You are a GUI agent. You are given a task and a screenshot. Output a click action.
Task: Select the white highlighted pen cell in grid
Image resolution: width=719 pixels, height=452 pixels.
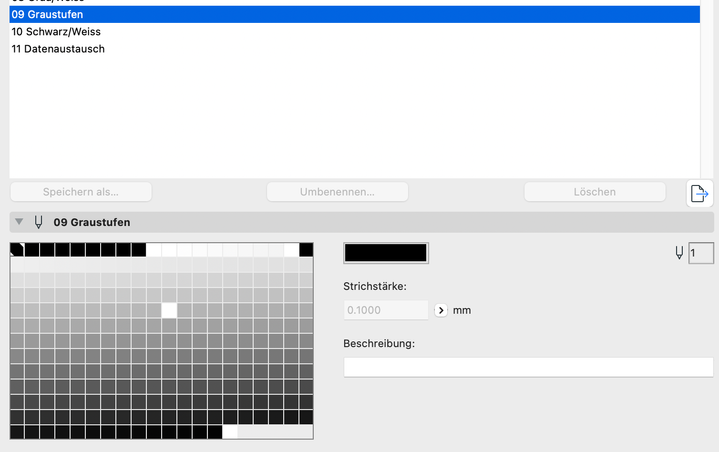click(x=169, y=310)
